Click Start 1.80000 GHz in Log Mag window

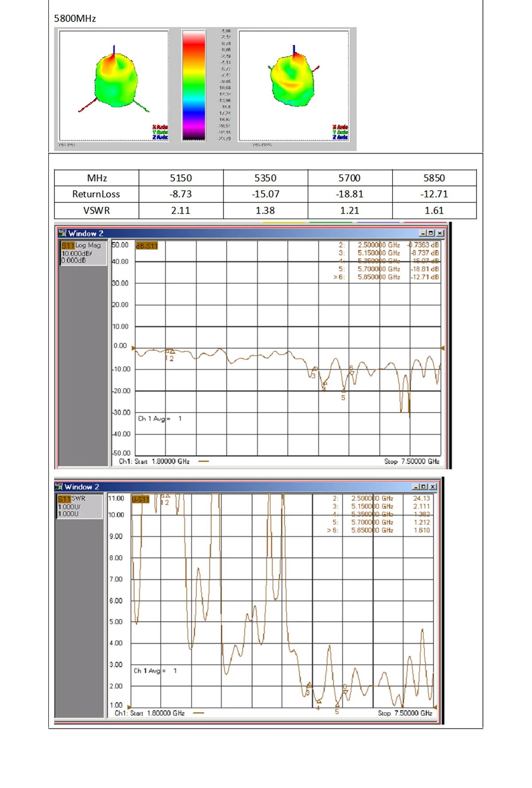coord(162,461)
